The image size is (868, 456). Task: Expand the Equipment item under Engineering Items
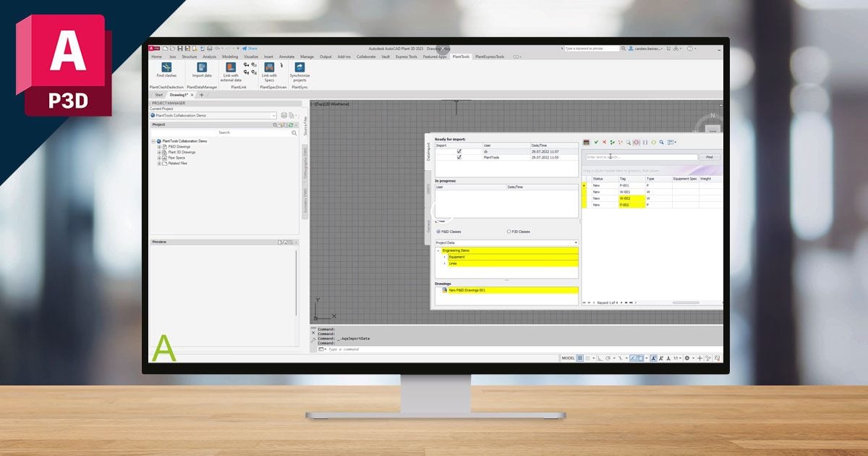coord(445,257)
